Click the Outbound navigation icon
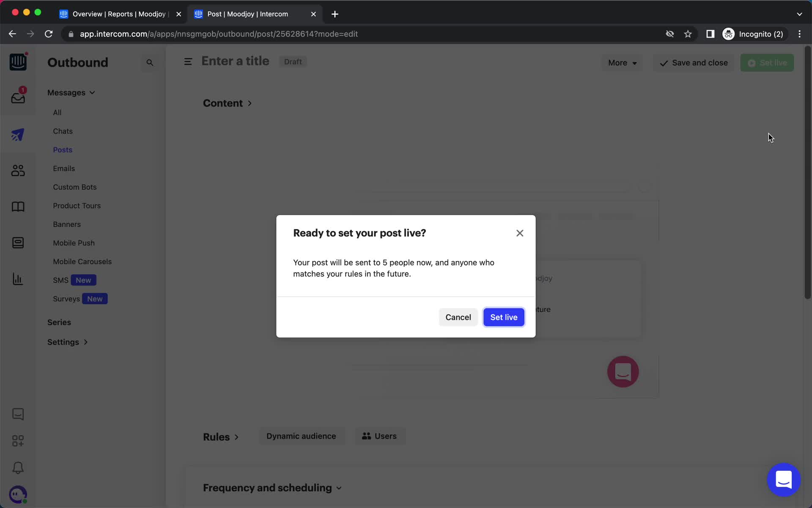This screenshot has width=812, height=508. click(18, 135)
